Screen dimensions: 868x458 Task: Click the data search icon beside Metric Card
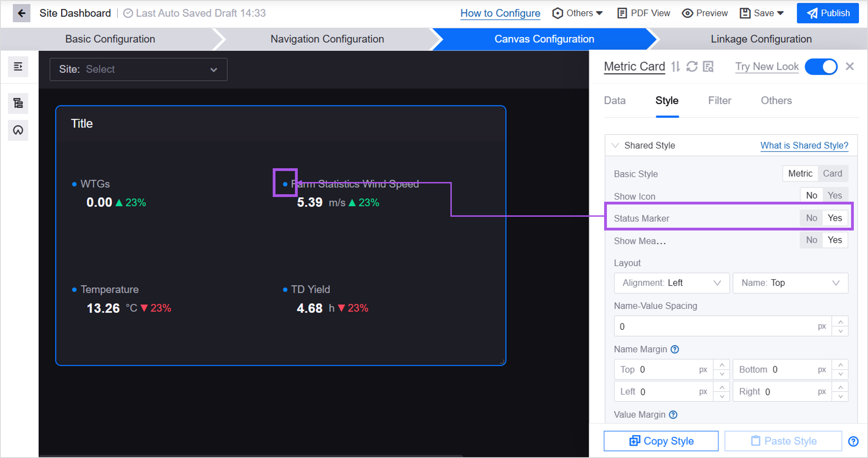click(708, 66)
